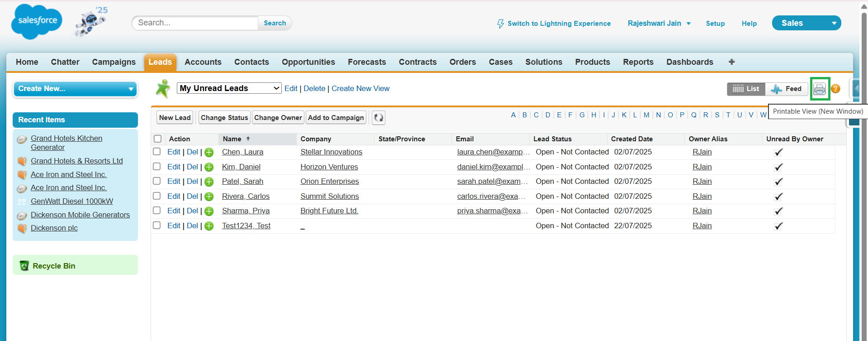Click the refresh list icon

[x=378, y=118]
